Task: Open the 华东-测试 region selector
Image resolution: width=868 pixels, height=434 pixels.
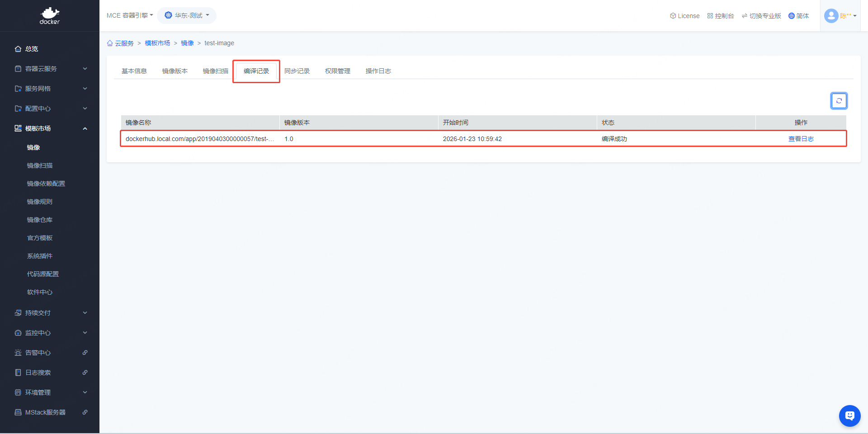Action: click(x=187, y=15)
